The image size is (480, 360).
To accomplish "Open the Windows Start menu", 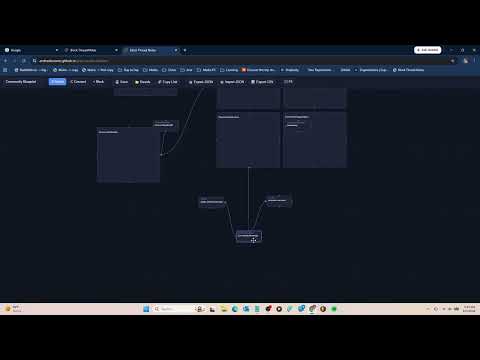I will pos(146,309).
